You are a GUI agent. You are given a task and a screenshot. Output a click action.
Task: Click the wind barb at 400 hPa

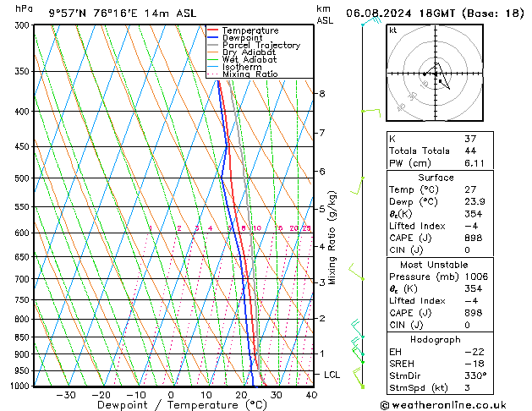pos(371,113)
